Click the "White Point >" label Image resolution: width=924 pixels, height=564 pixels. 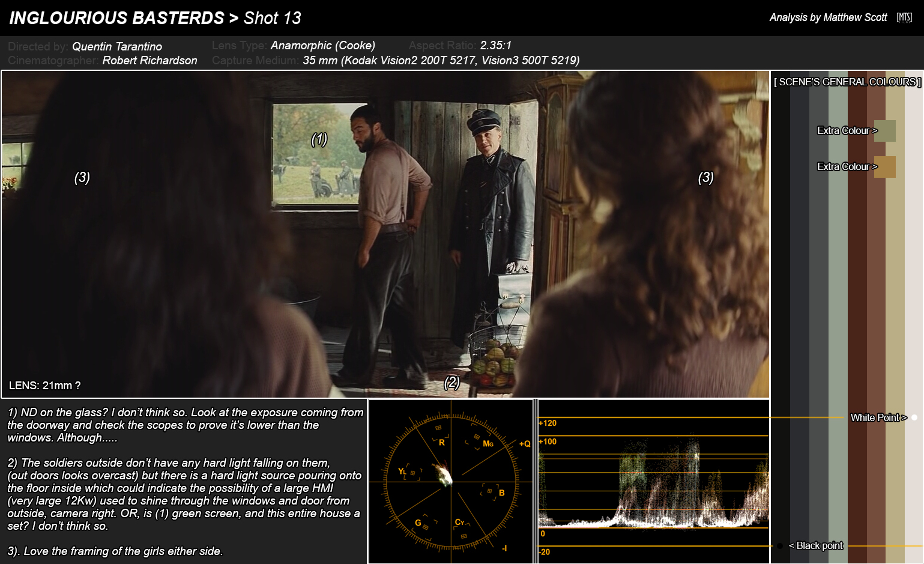pos(878,417)
